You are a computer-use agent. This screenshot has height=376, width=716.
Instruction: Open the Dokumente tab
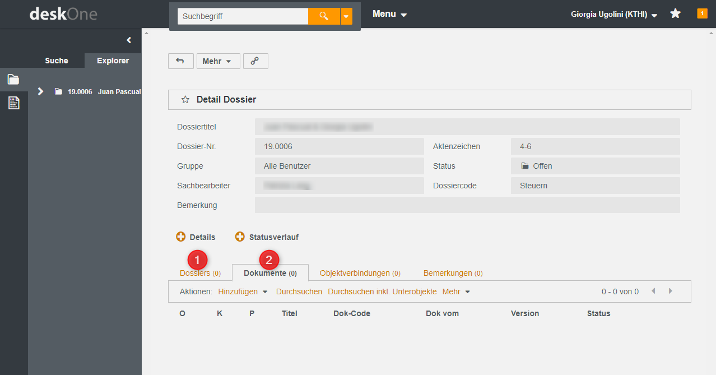270,273
